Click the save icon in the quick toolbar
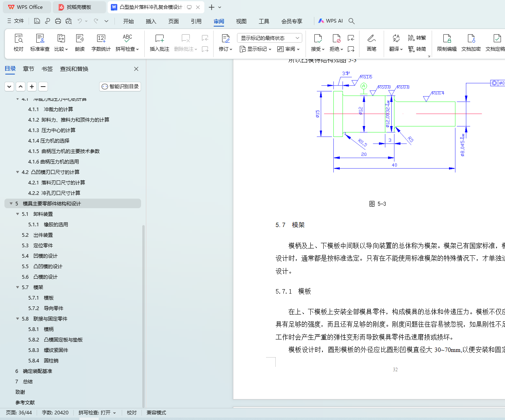Viewport: 505px width, 420px height. 37,21
